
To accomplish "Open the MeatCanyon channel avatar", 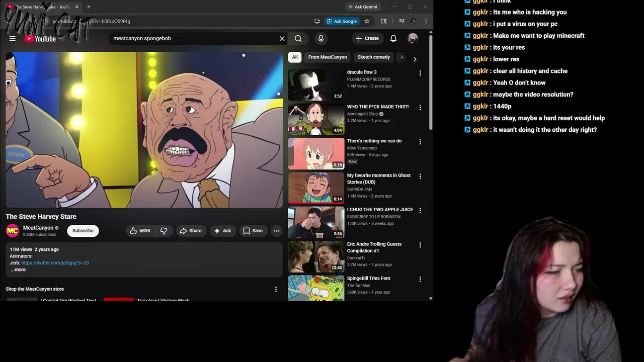I will (13, 231).
